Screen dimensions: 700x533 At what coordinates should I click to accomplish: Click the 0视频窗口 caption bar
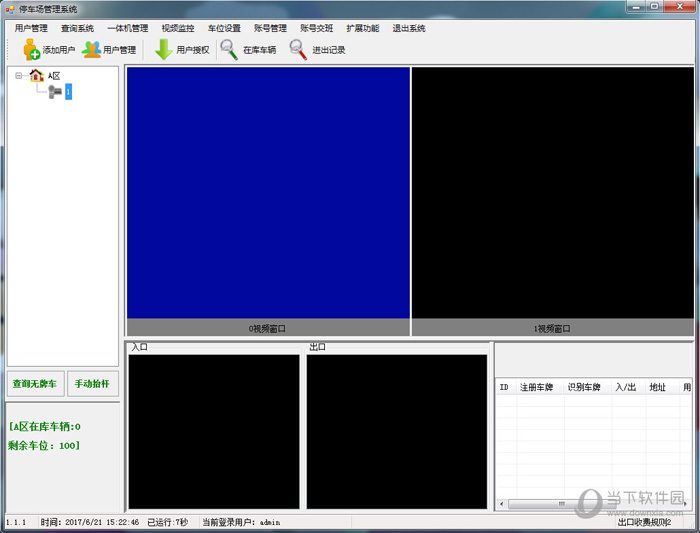pos(268,328)
